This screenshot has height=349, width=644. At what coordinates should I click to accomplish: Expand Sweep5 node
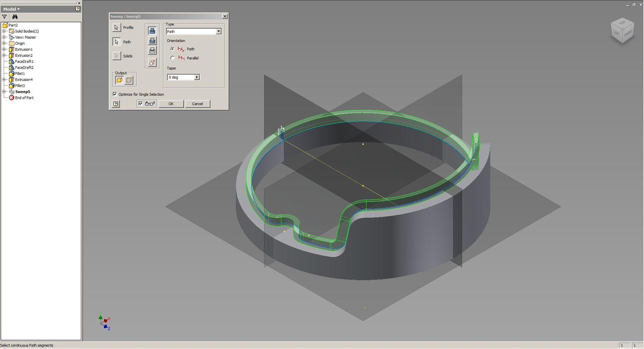coord(4,92)
